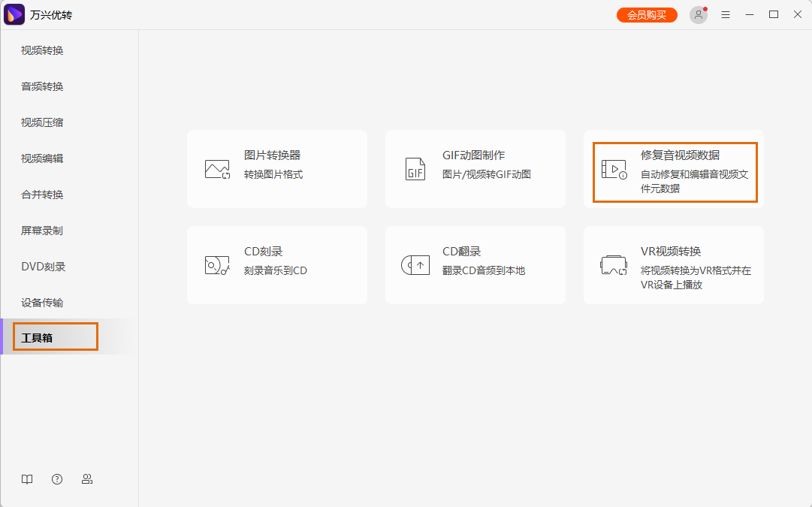Open the hamburger menu in title bar

tap(726, 14)
